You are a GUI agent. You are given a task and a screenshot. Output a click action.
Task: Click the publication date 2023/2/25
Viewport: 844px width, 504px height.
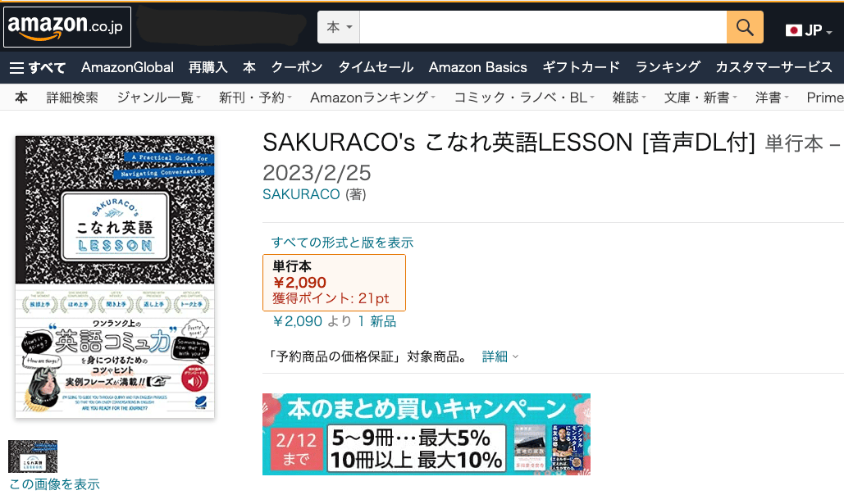[317, 173]
